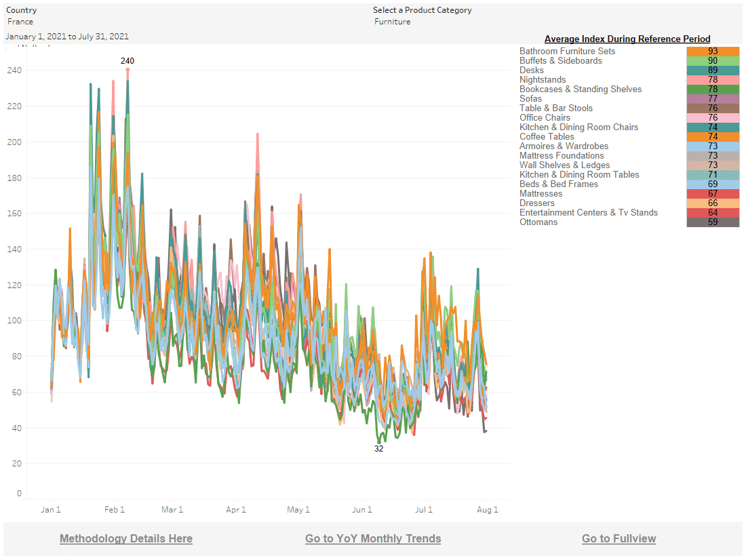Open Methodology Details Here link
The height and width of the screenshot is (560, 746).
pos(126,539)
